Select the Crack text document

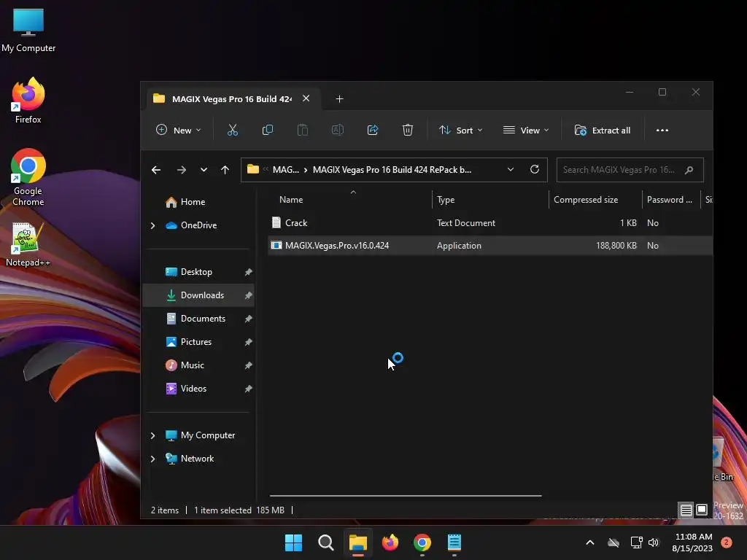tap(490, 223)
